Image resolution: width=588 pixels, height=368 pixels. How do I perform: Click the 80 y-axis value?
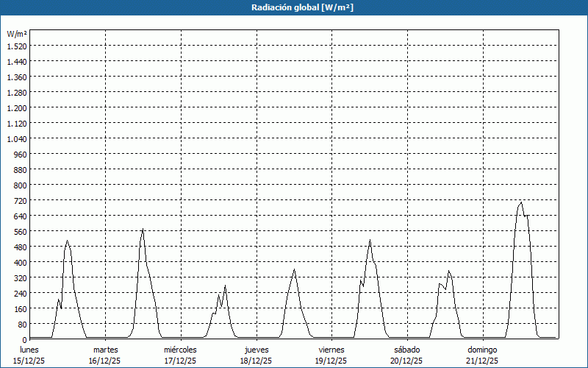pos(22,325)
